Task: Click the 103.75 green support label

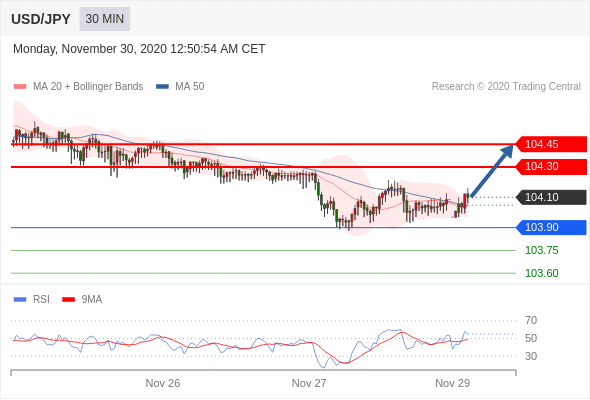Action: coord(541,250)
